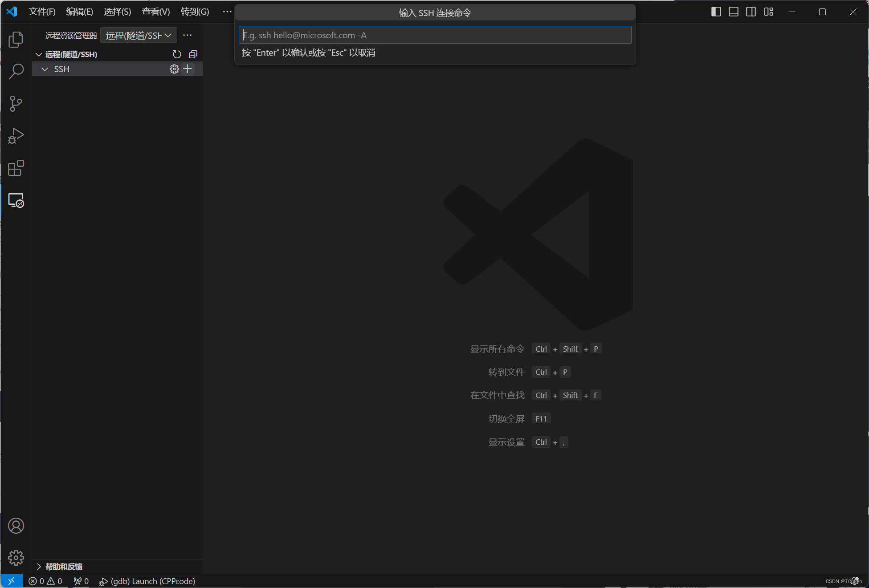
Task: Open remote explorer more actions ellipsis
Action: (188, 35)
